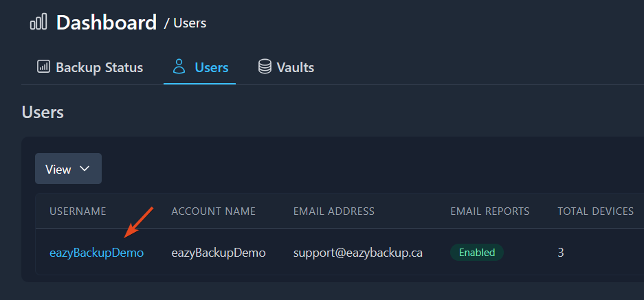Viewport: 644px width, 300px height.
Task: Click the support@eazybackup.ca email address
Action: coord(357,253)
